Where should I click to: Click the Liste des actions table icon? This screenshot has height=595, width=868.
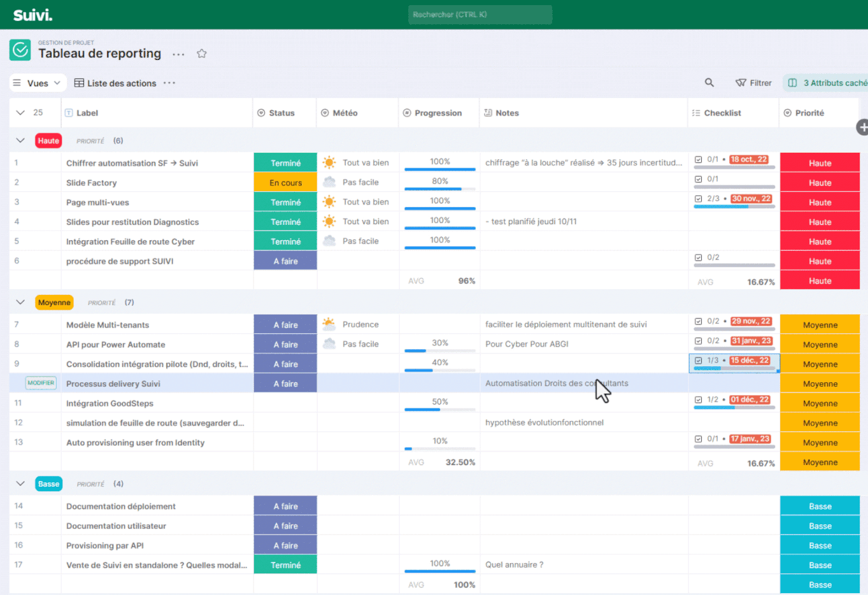click(79, 83)
